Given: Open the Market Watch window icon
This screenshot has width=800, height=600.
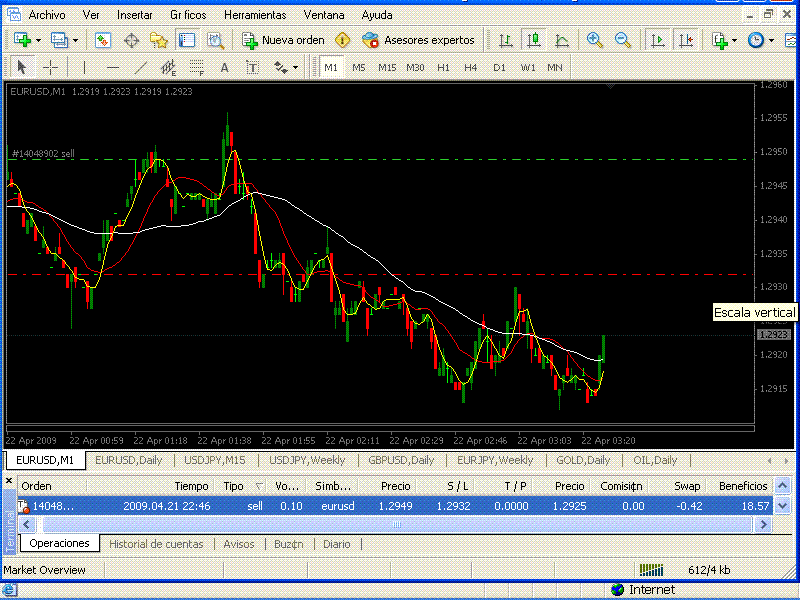Looking at the screenshot, I should (103, 40).
